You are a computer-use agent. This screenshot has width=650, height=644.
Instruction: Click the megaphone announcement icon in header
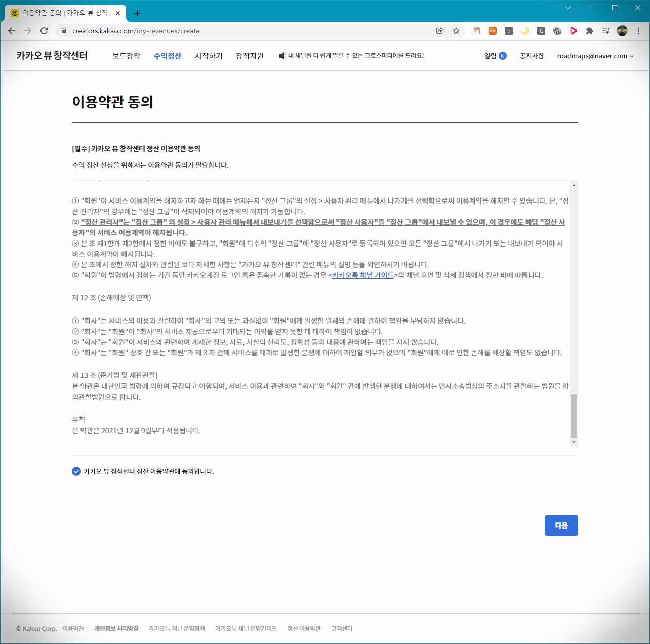[x=281, y=56]
